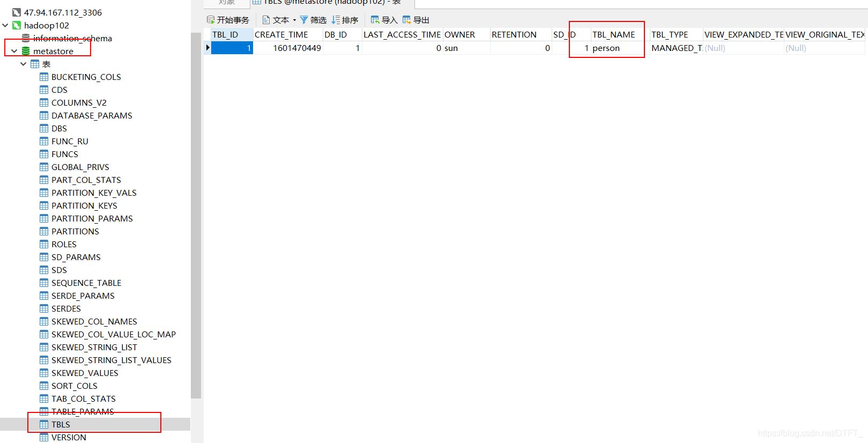Image resolution: width=868 pixels, height=443 pixels.
Task: Click the Export (导出) icon
Action: [x=407, y=20]
